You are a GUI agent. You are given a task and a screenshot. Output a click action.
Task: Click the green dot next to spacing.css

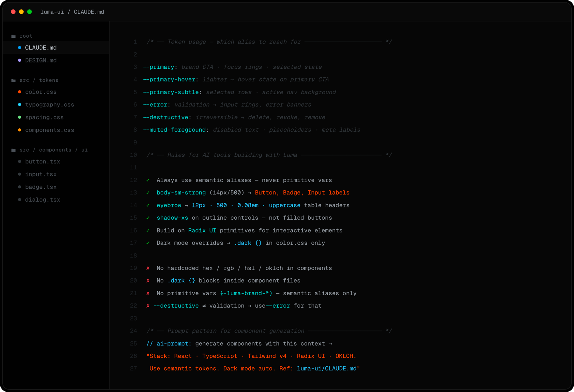coord(20,117)
